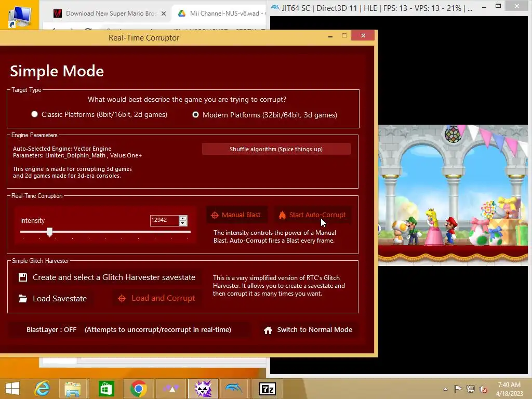Click the crosshair icon on Load and Corrupt
This screenshot has height=399, width=532.
122,299
